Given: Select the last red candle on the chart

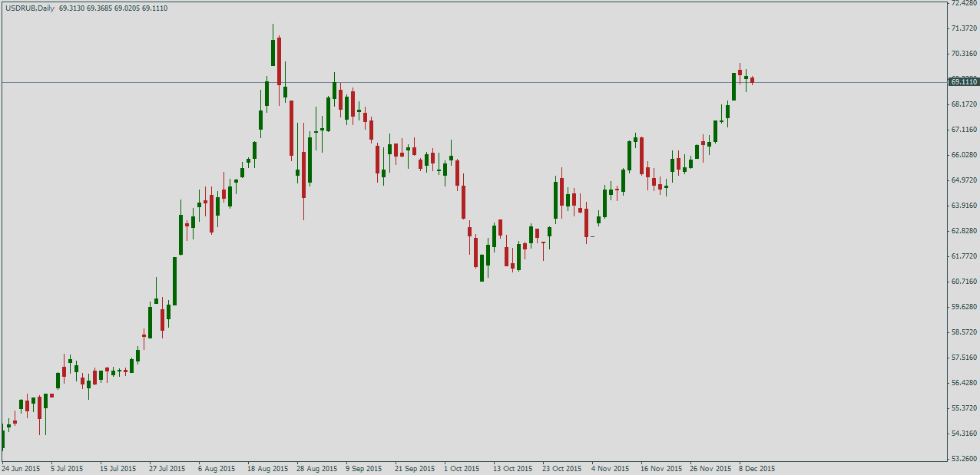Looking at the screenshot, I should coord(753,80).
